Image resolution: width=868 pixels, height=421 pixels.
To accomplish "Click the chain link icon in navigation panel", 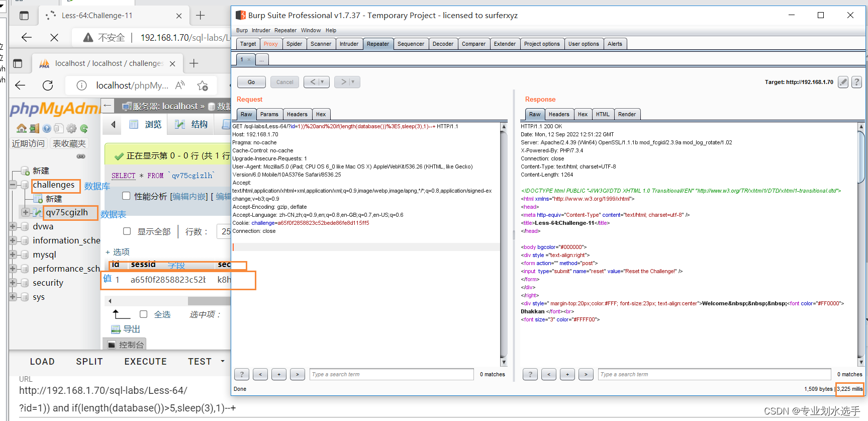I will (x=80, y=156).
